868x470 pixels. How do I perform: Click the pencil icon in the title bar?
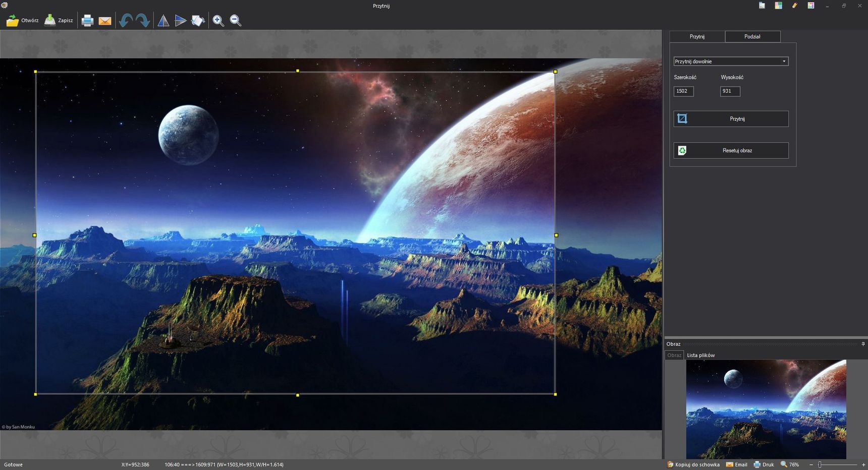click(795, 6)
